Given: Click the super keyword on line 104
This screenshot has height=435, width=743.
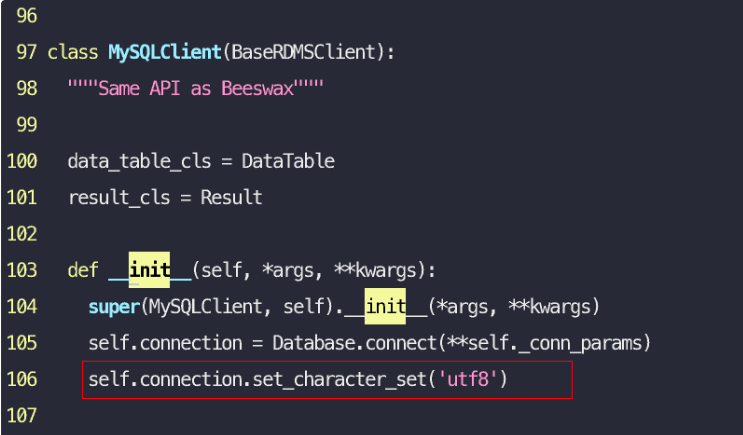Looking at the screenshot, I should pyautogui.click(x=114, y=307).
